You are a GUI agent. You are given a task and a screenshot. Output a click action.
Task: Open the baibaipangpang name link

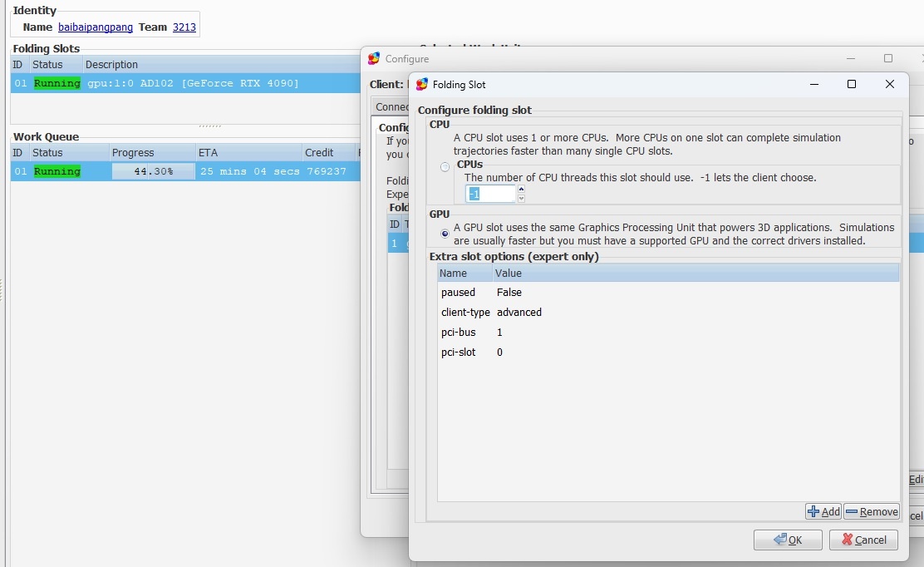tap(96, 27)
